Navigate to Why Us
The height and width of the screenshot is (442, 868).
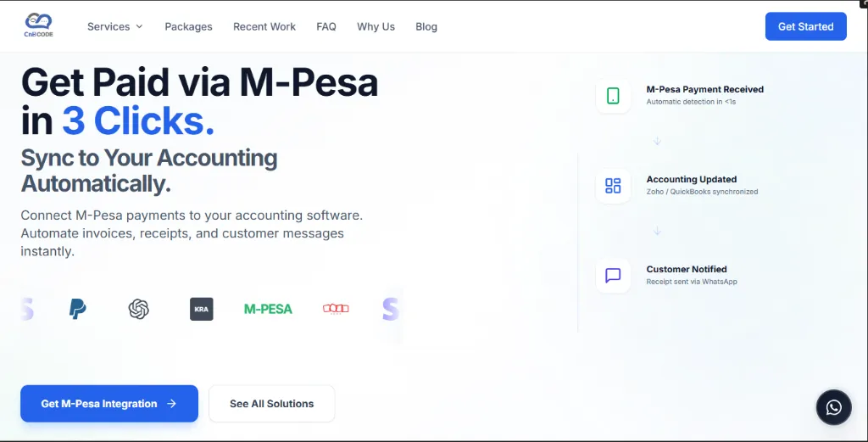(x=376, y=26)
